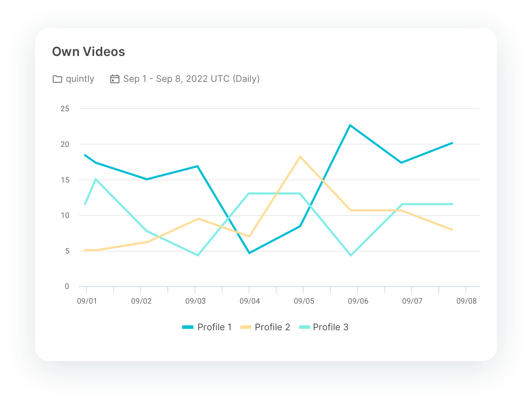
Task: Click the 20 y-axis value
Action: tap(65, 144)
